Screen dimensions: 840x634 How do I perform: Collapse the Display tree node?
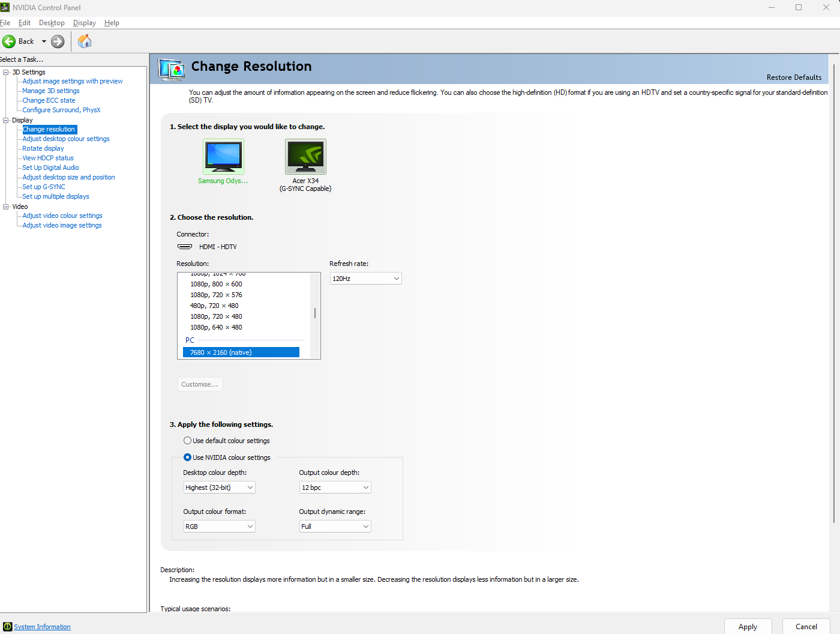tap(6, 120)
